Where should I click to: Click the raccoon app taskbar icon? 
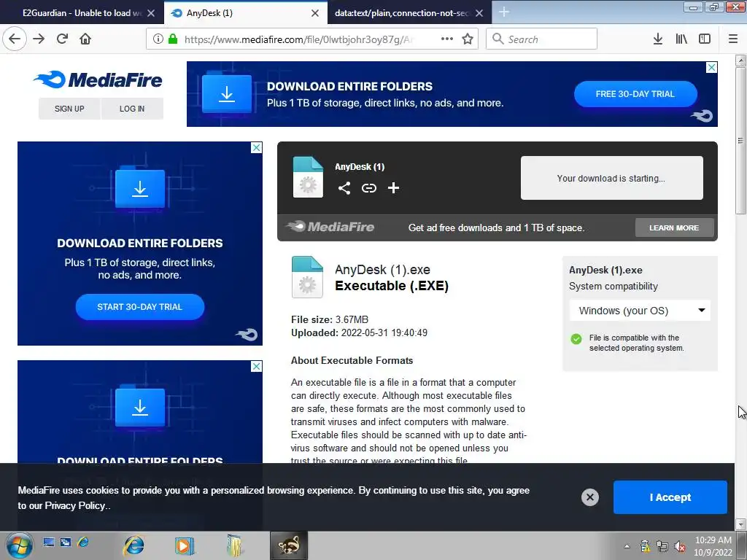coord(289,545)
